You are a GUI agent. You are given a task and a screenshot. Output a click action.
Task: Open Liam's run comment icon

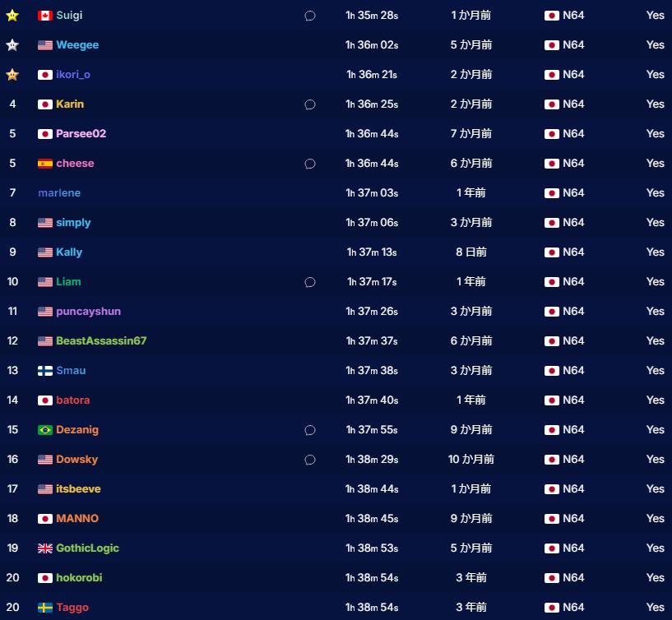[310, 282]
